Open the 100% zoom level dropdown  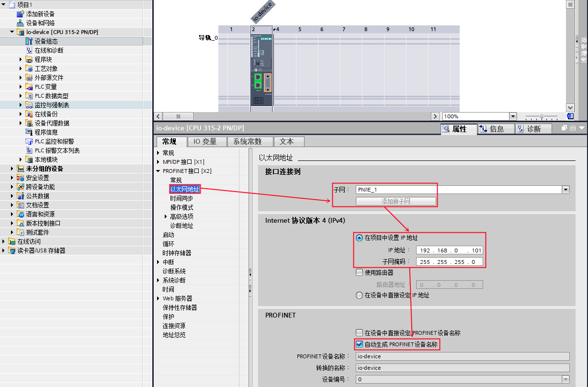[x=513, y=116]
